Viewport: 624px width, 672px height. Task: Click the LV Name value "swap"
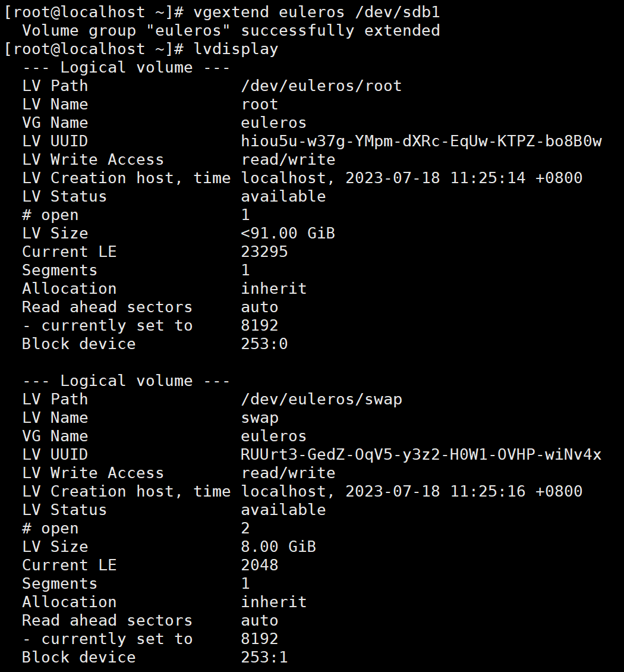[x=260, y=418]
